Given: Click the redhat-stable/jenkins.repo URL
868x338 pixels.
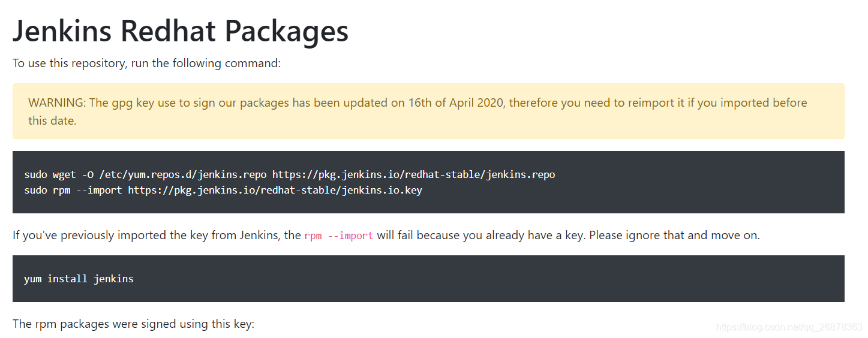Looking at the screenshot, I should coord(414,175).
